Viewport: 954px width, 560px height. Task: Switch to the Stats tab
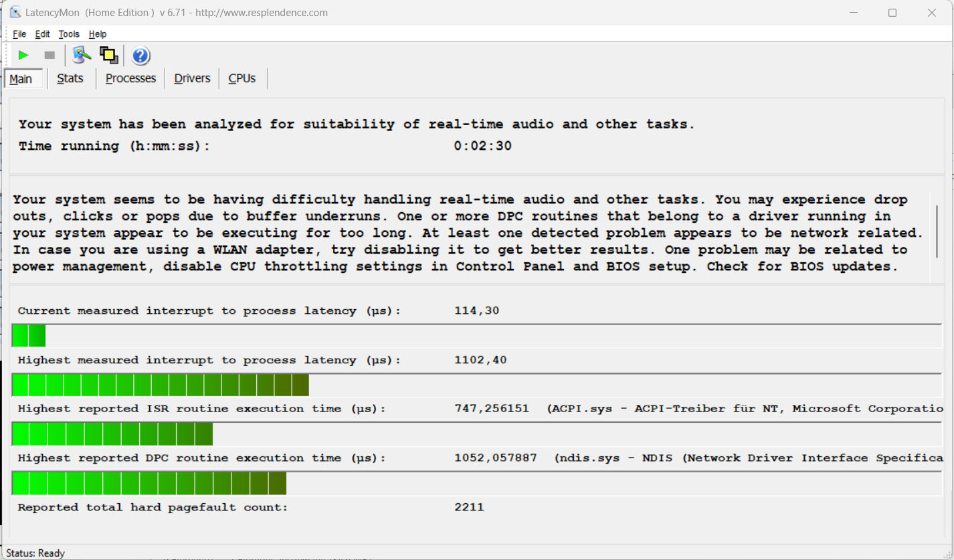[x=70, y=78]
